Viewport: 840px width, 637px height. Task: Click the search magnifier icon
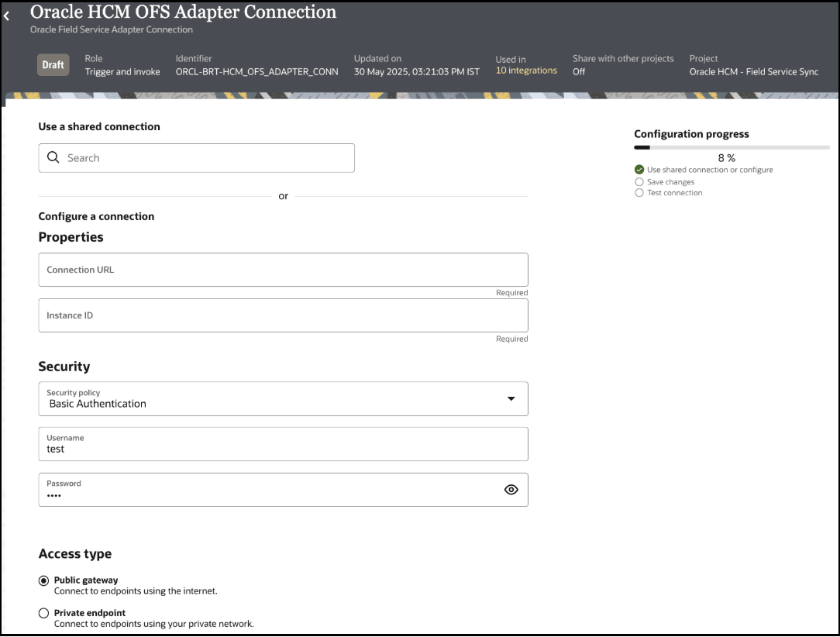[x=53, y=157]
